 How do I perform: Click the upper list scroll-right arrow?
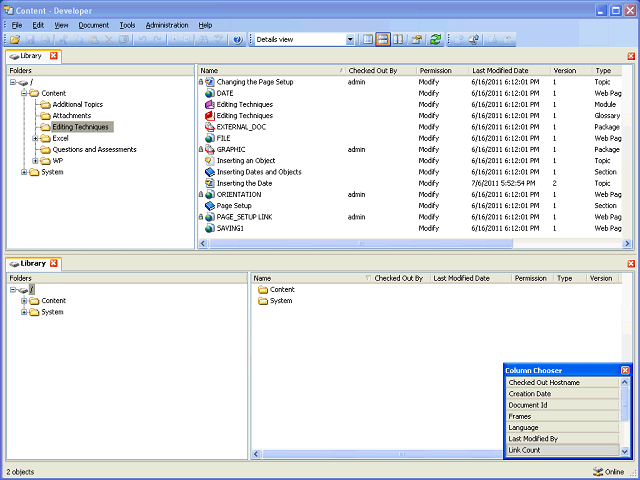point(627,244)
